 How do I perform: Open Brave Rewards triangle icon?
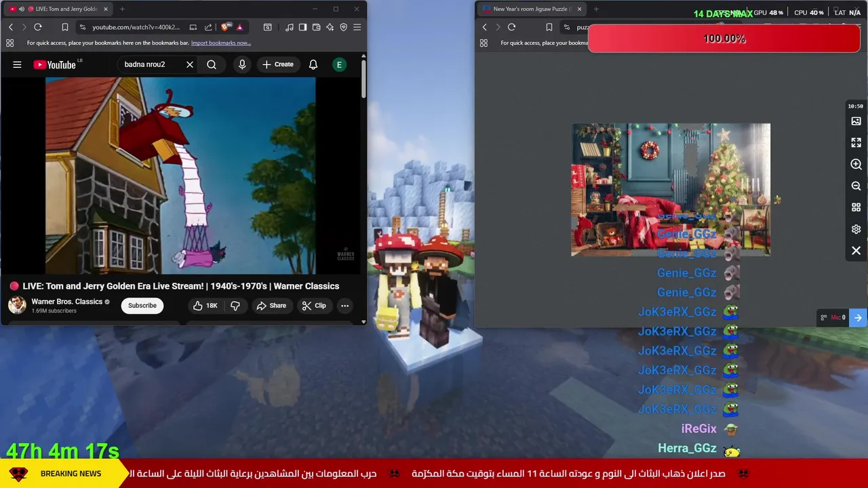click(x=239, y=27)
